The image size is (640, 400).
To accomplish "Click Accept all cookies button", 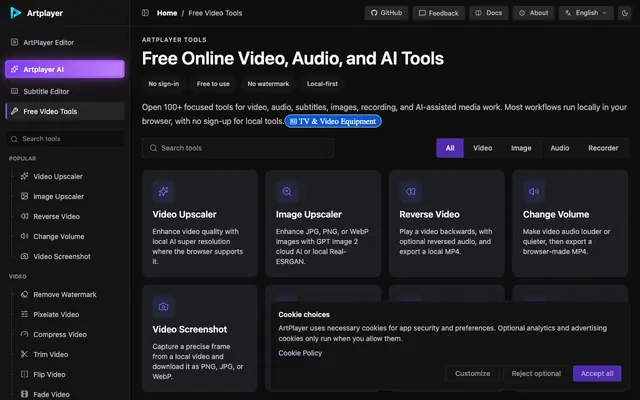I will [597, 373].
